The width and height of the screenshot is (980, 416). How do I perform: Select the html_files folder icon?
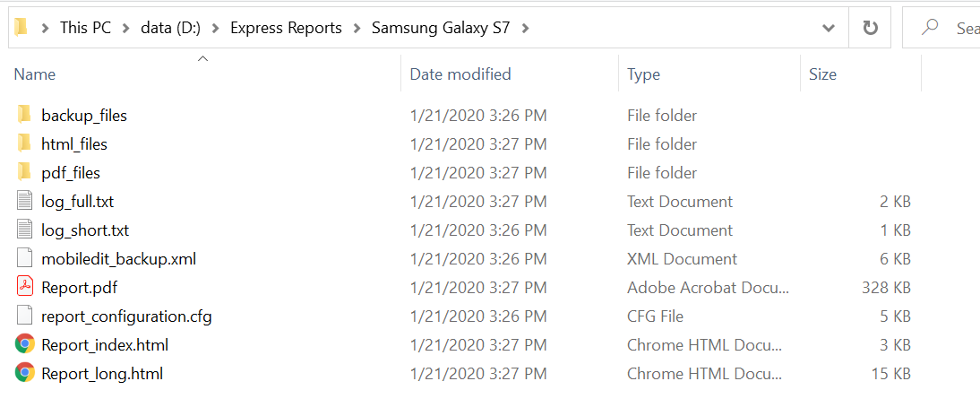tap(24, 143)
